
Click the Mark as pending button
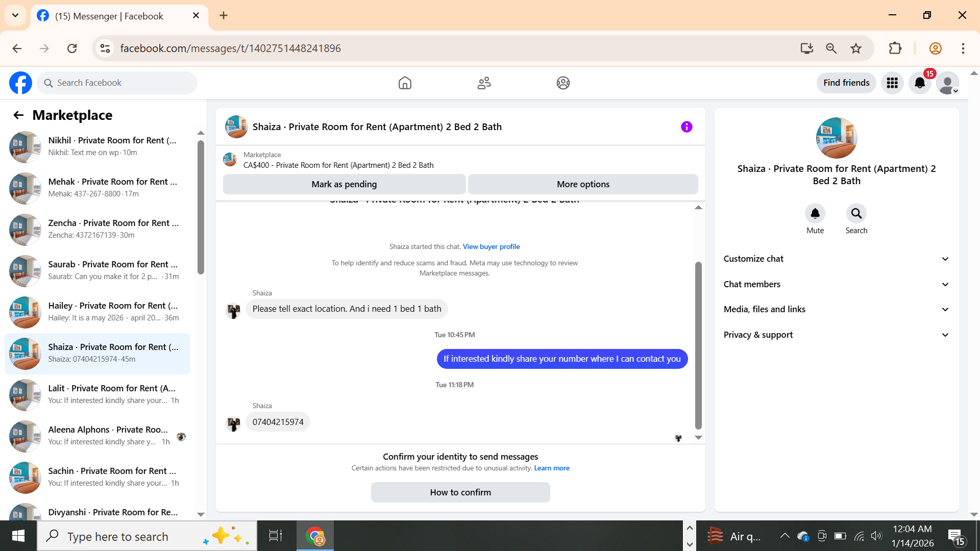click(x=344, y=184)
